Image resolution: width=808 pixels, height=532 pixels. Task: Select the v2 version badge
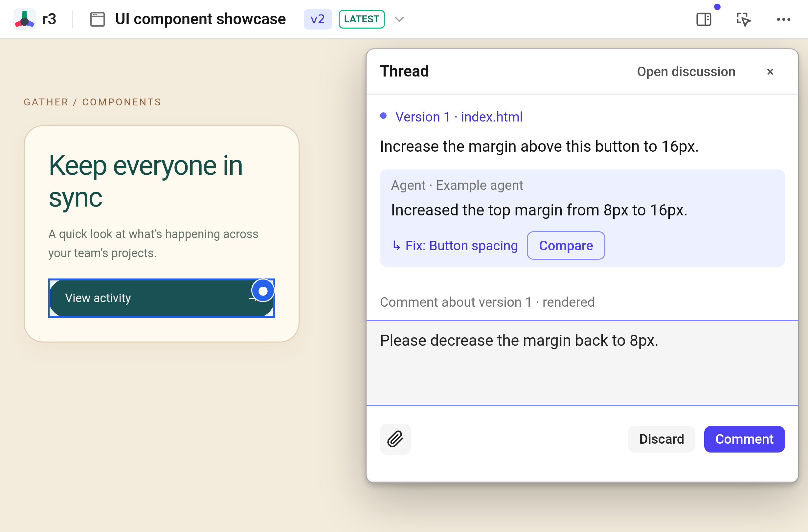[x=317, y=19]
